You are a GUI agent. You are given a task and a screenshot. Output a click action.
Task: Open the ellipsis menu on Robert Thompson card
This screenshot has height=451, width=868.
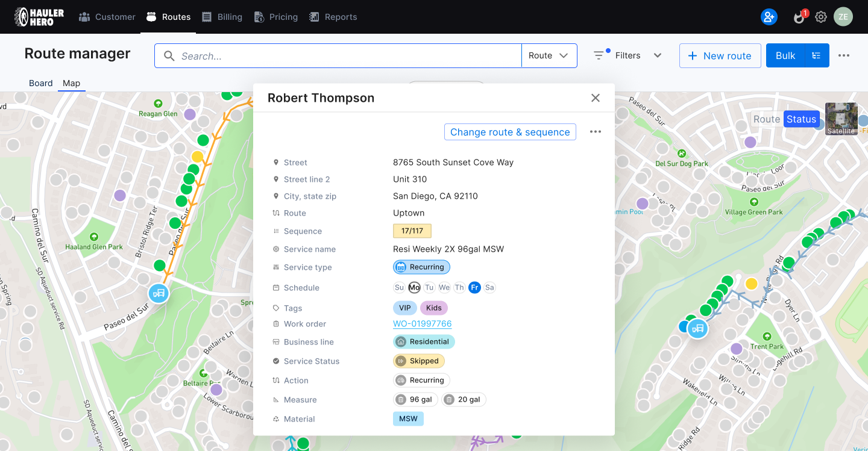tap(595, 131)
